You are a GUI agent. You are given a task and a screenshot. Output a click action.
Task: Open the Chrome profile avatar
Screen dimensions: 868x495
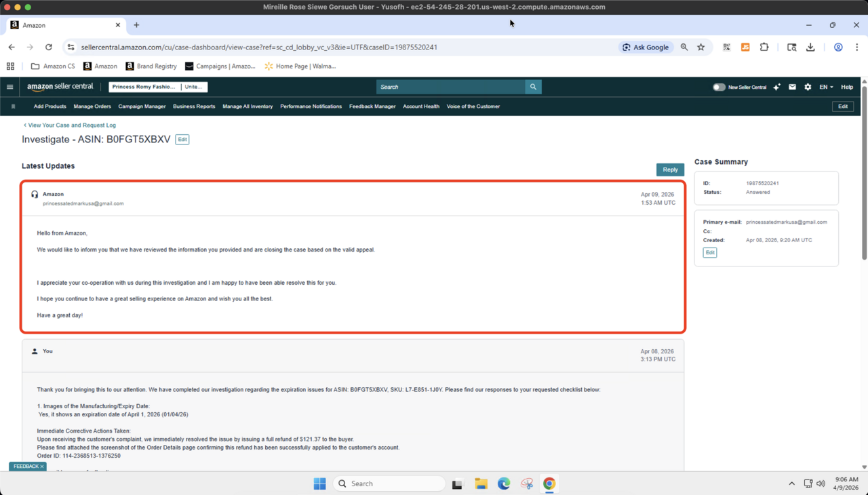[x=838, y=47]
